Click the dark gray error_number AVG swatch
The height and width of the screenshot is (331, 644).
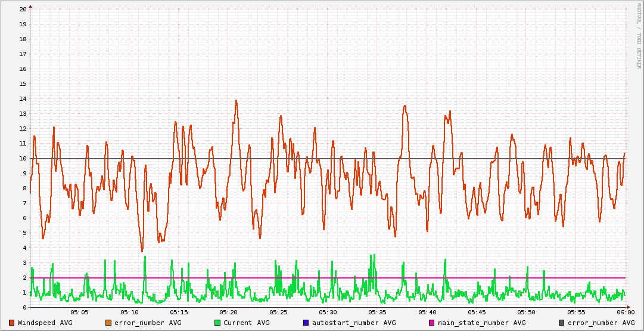[x=562, y=323]
